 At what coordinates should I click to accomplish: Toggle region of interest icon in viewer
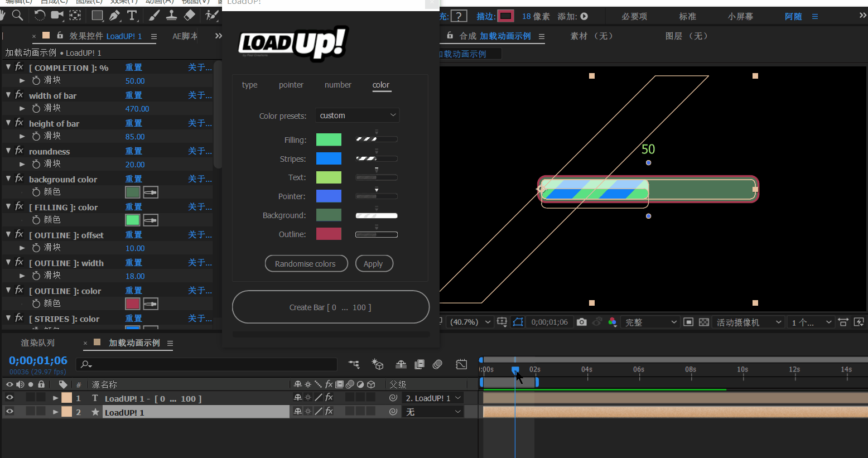coord(688,322)
